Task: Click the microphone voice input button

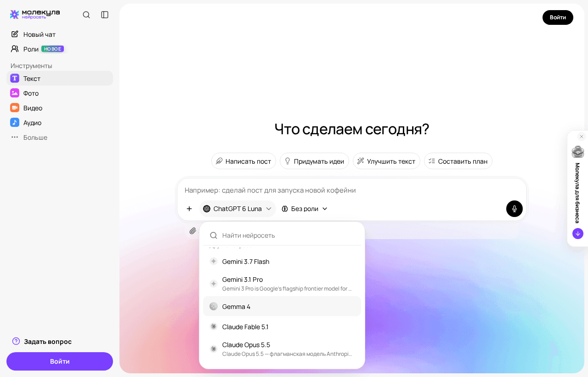Action: (514, 209)
